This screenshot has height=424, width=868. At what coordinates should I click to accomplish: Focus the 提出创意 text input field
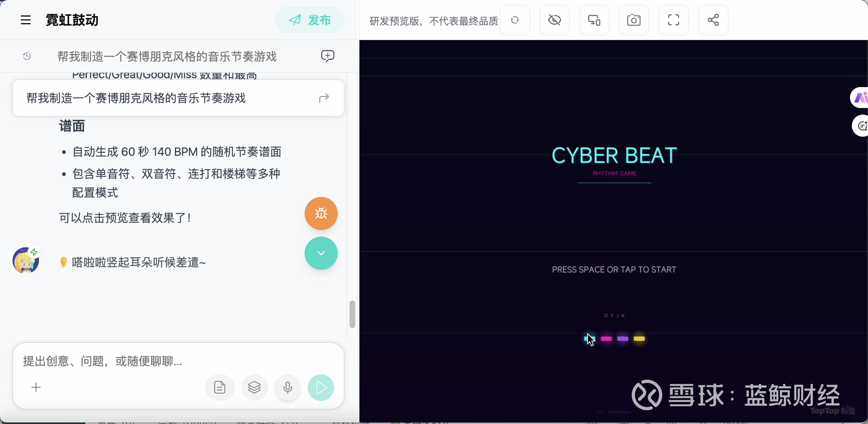coord(178,361)
